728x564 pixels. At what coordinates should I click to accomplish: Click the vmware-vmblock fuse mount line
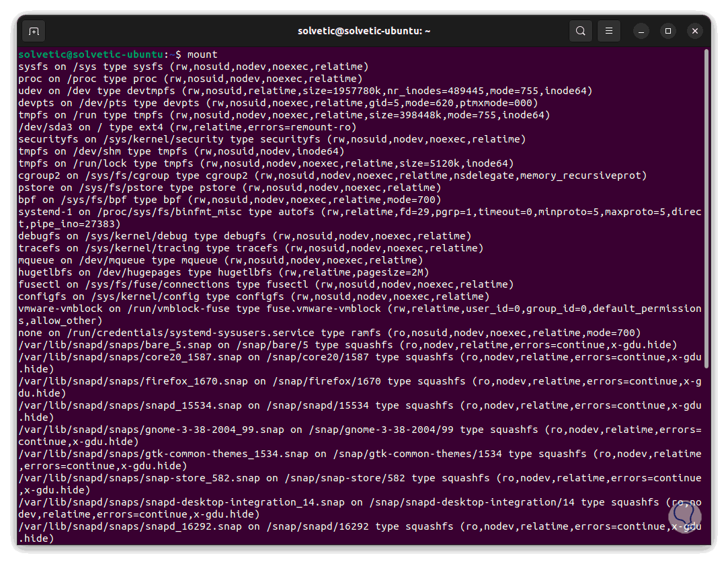coord(269,309)
